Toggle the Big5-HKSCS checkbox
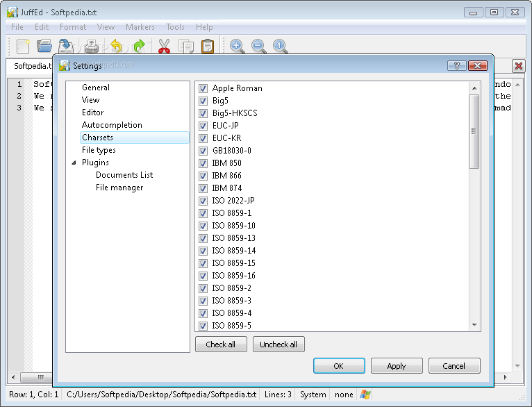 pyautogui.click(x=203, y=114)
